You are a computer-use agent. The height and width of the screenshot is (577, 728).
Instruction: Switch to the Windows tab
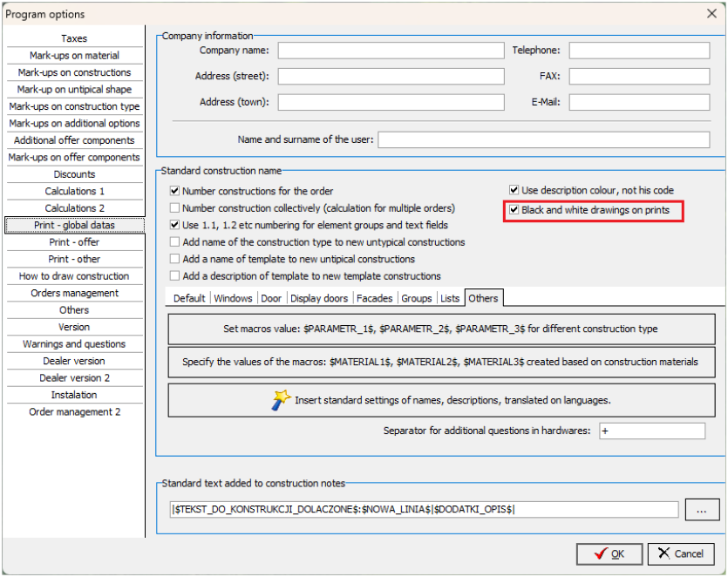[233, 298]
